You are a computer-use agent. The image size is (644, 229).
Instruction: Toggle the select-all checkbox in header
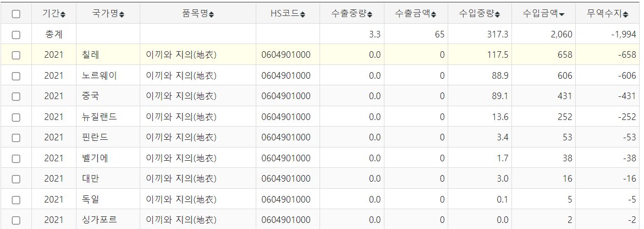click(x=16, y=14)
